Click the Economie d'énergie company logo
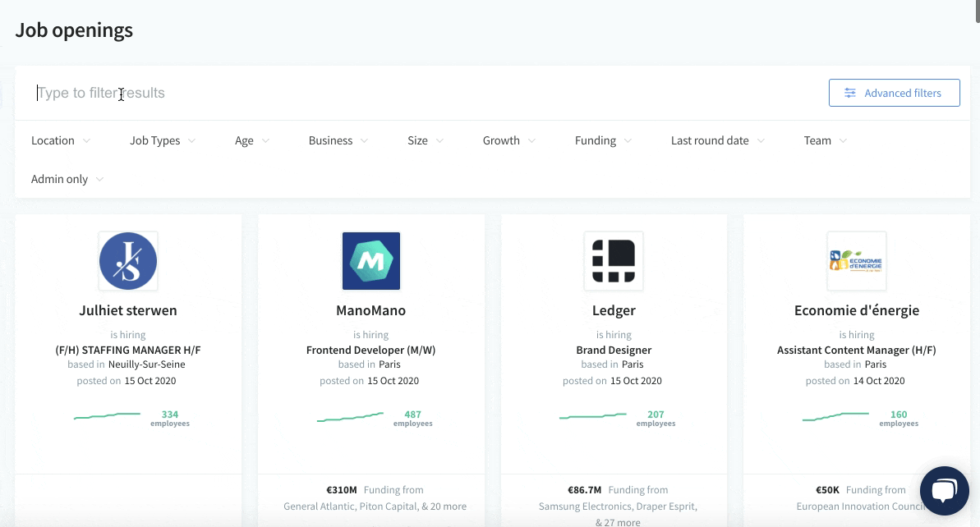 click(x=857, y=261)
